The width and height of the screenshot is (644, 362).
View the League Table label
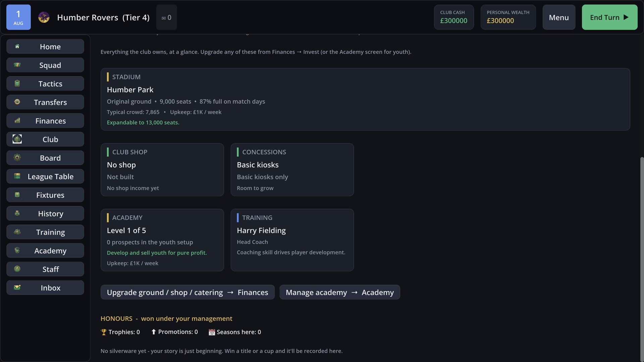pyautogui.click(x=51, y=177)
